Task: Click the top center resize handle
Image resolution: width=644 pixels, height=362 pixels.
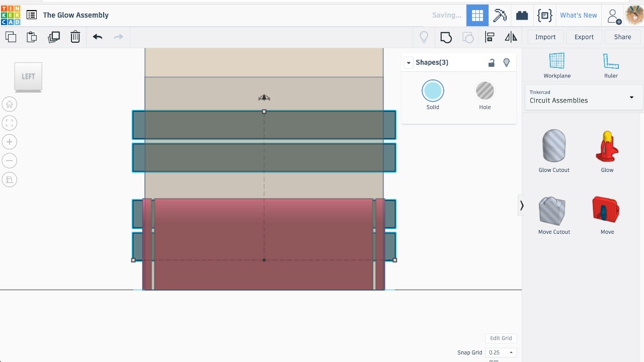Action: click(264, 112)
